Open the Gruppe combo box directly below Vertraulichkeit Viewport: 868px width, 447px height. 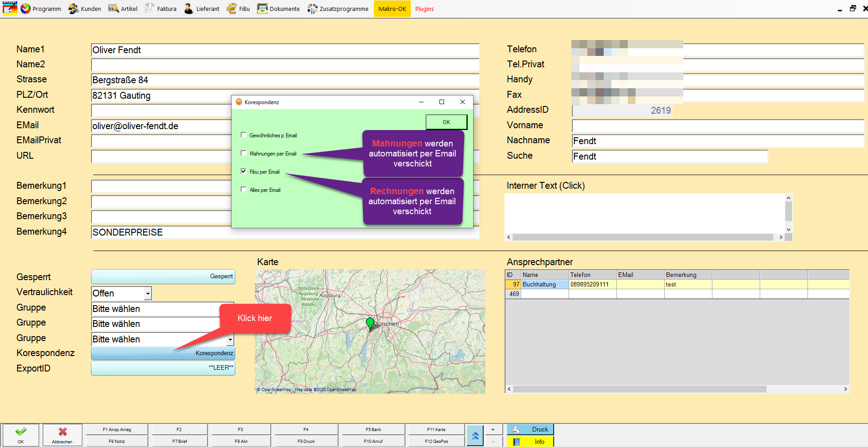tap(162, 309)
